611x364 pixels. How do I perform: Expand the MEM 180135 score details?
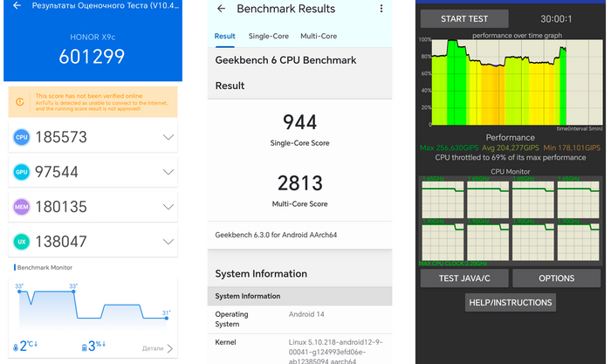[x=168, y=207]
